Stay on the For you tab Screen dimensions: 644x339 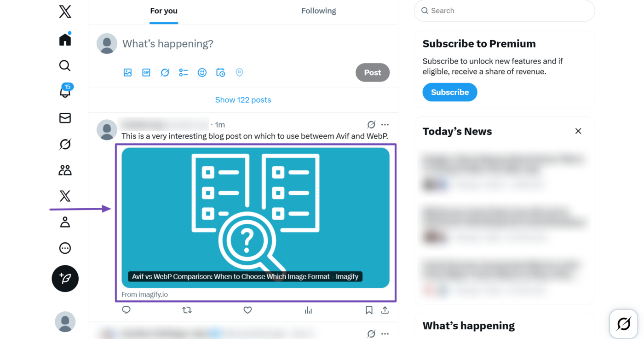pyautogui.click(x=164, y=10)
